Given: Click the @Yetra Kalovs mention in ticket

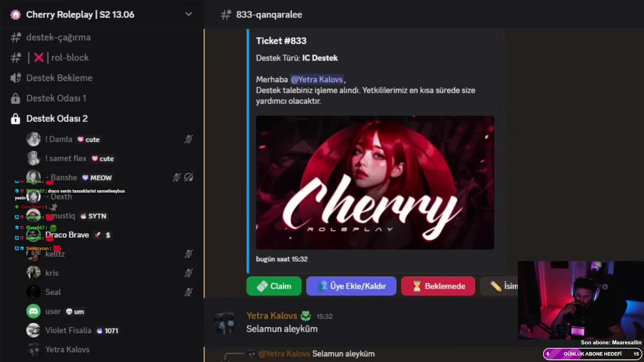Looking at the screenshot, I should [317, 79].
